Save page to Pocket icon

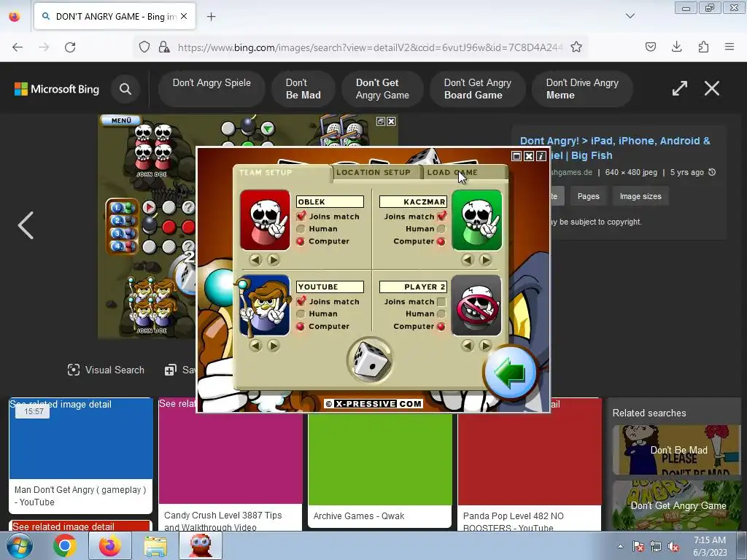650,47
